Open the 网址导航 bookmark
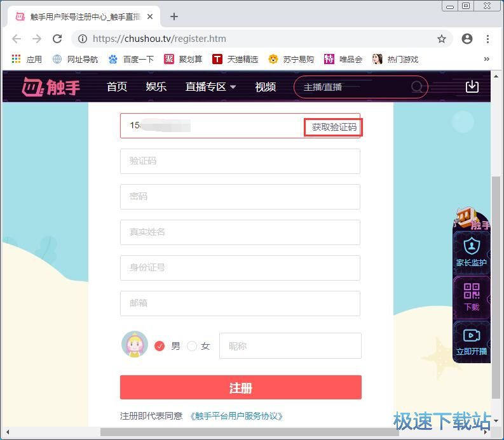 click(x=75, y=60)
